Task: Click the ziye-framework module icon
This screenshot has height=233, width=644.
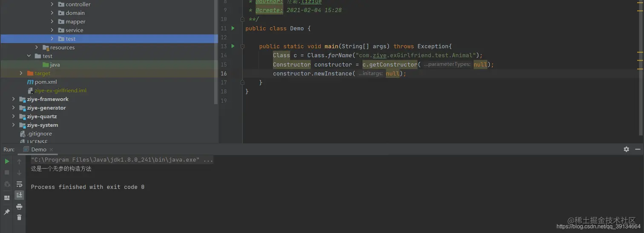Action: tap(23, 99)
